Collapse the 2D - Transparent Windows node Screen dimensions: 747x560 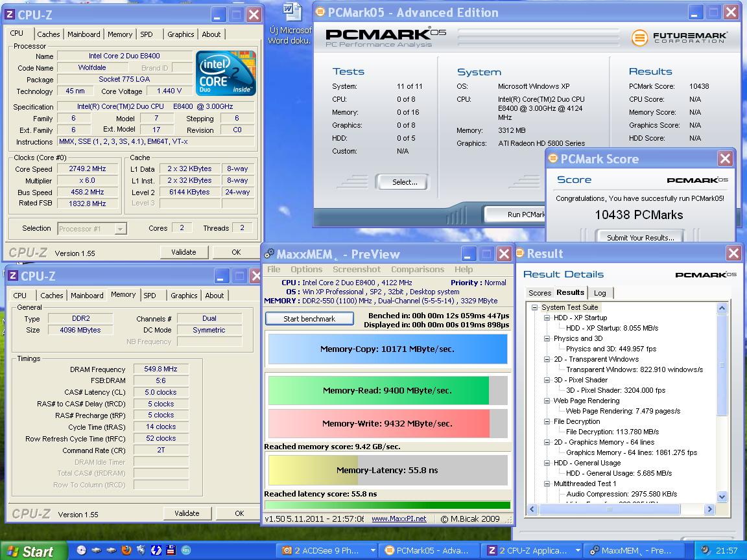point(547,360)
